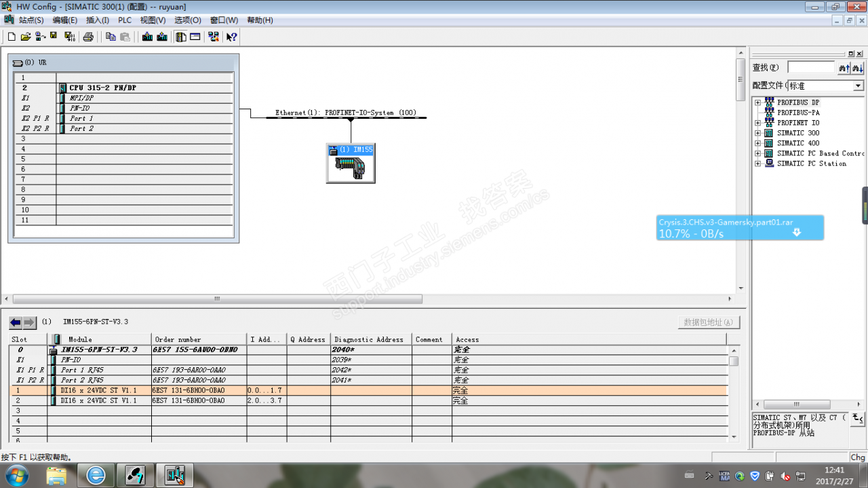The width and height of the screenshot is (868, 488).
Task: Open the 窗口(W) Window menu
Action: [x=224, y=20]
